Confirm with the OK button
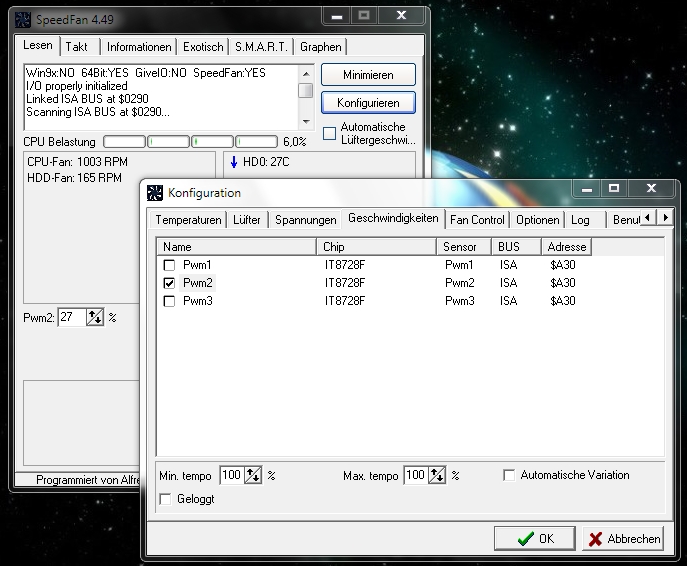 (x=535, y=538)
